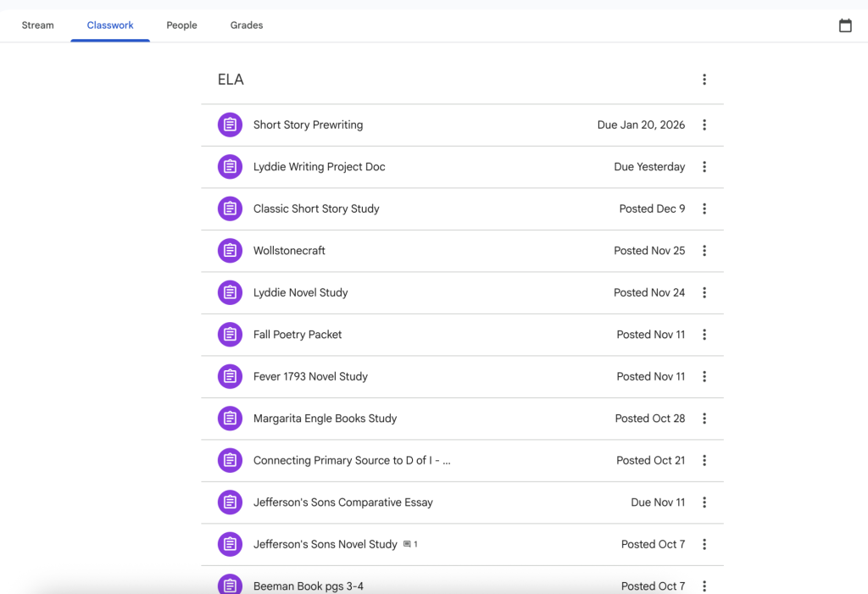Open the three-dot menu for ELA topic
Image resolution: width=868 pixels, height=594 pixels.
coord(704,80)
